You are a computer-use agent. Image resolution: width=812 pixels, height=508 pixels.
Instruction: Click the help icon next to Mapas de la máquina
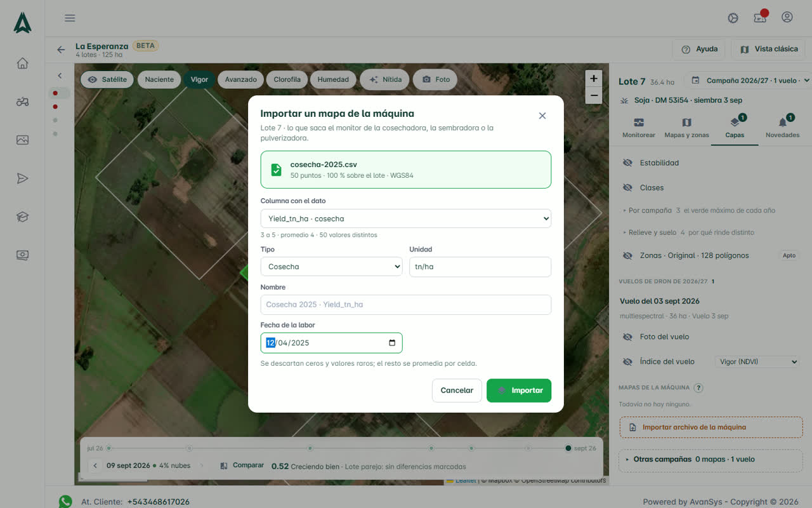(698, 388)
